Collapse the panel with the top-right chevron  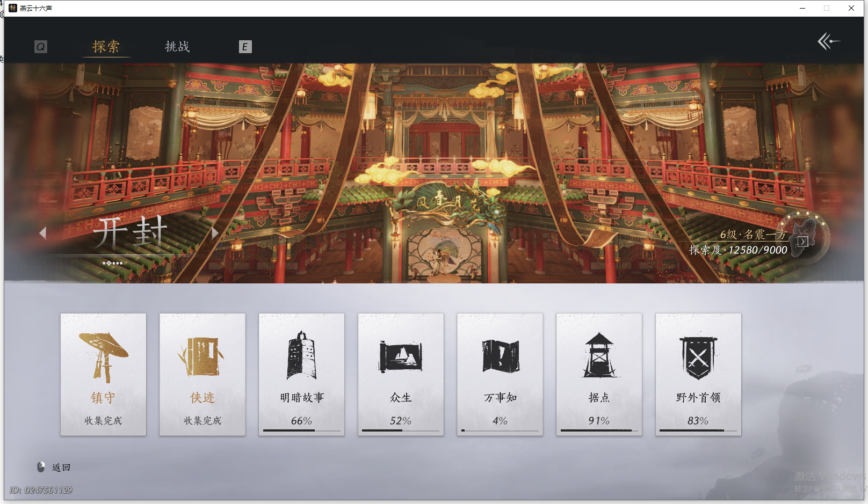[x=828, y=40]
